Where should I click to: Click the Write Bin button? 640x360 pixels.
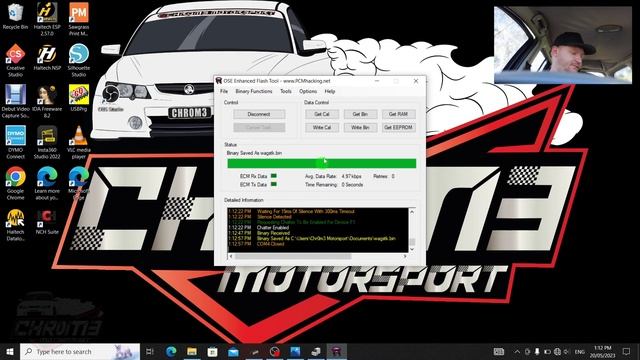360,128
